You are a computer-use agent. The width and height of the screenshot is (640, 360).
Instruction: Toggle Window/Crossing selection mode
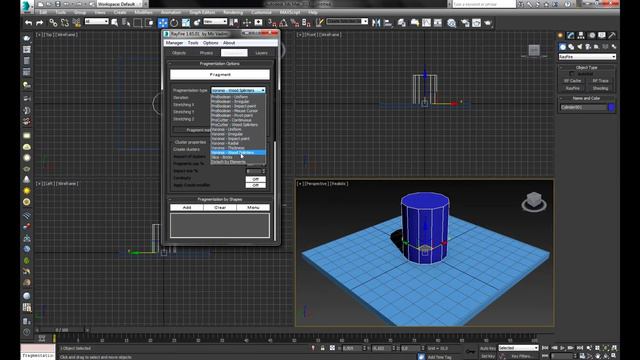(149, 23)
